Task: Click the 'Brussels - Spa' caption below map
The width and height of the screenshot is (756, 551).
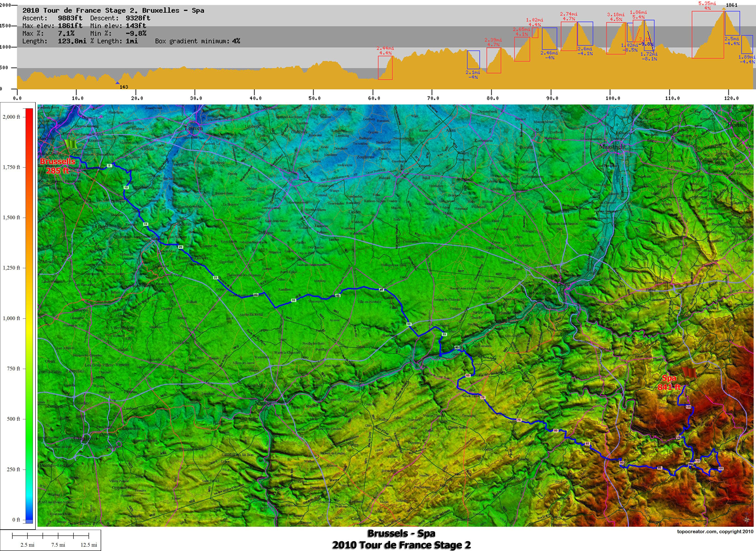Action: tap(401, 533)
